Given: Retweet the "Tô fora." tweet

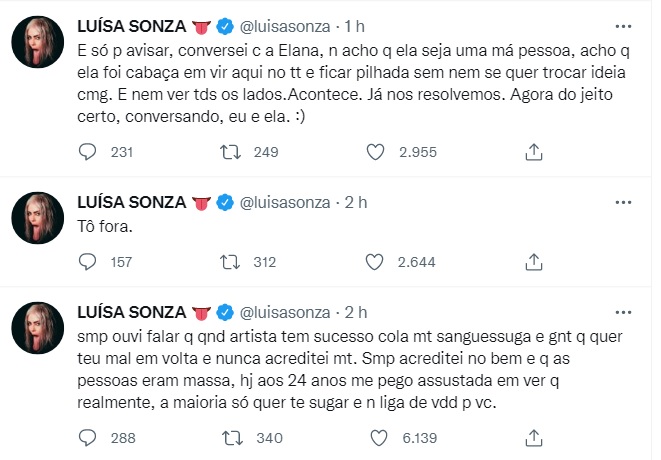Looking at the screenshot, I should click(231, 262).
